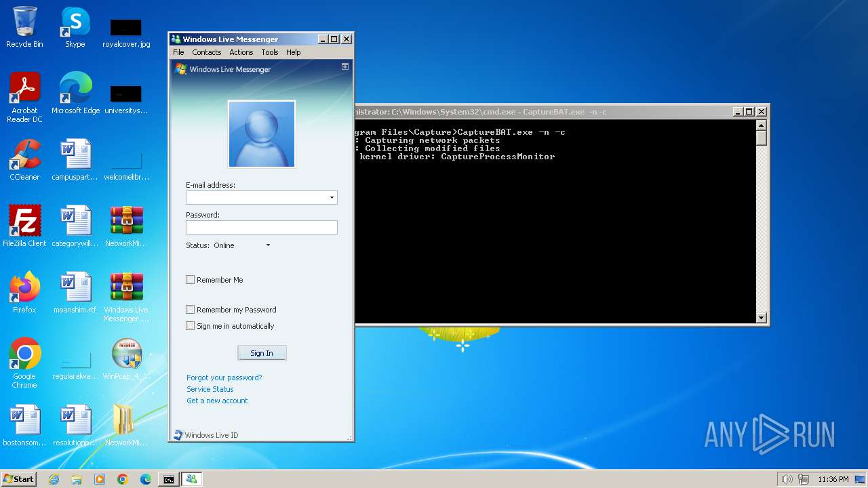The image size is (868, 488).
Task: Click the cmd window scrollbar down arrow
Action: point(761,317)
